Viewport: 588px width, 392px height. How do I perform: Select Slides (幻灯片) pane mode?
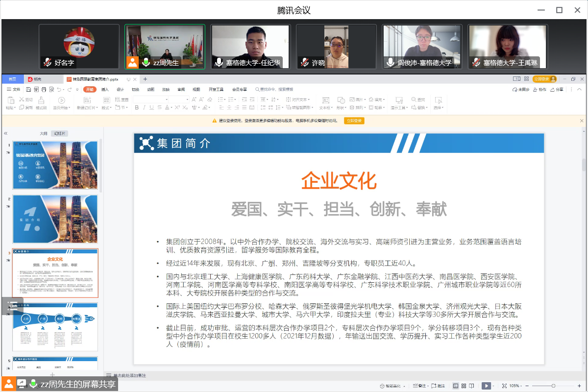point(60,133)
